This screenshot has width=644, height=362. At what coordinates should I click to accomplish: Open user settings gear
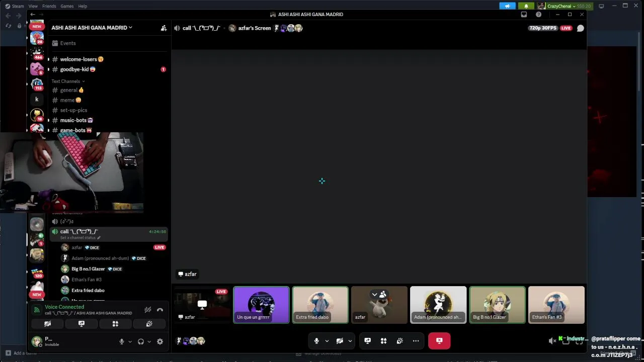point(160,341)
